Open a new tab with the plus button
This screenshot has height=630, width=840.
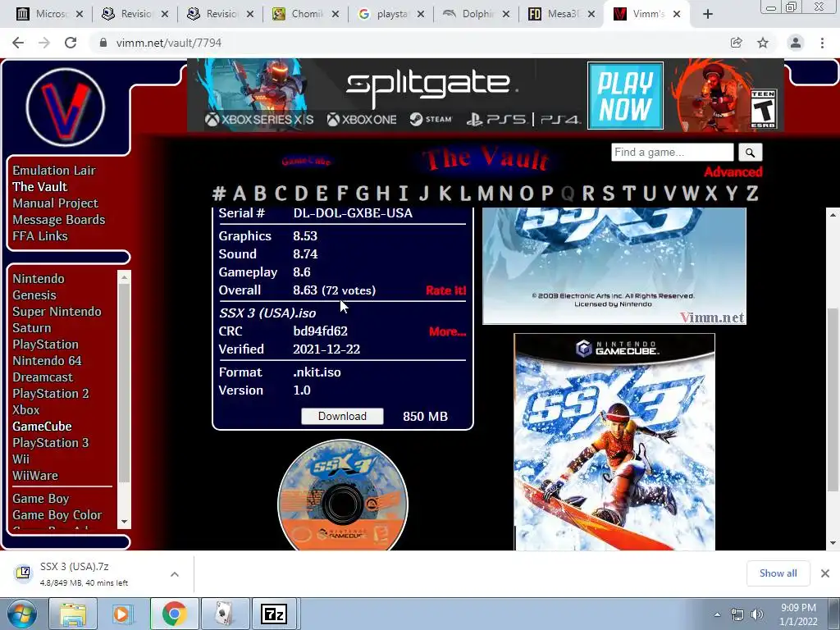[708, 14]
